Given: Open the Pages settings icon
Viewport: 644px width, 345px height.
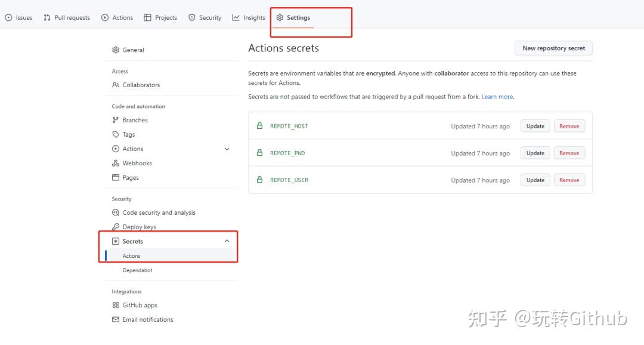Looking at the screenshot, I should coord(116,177).
